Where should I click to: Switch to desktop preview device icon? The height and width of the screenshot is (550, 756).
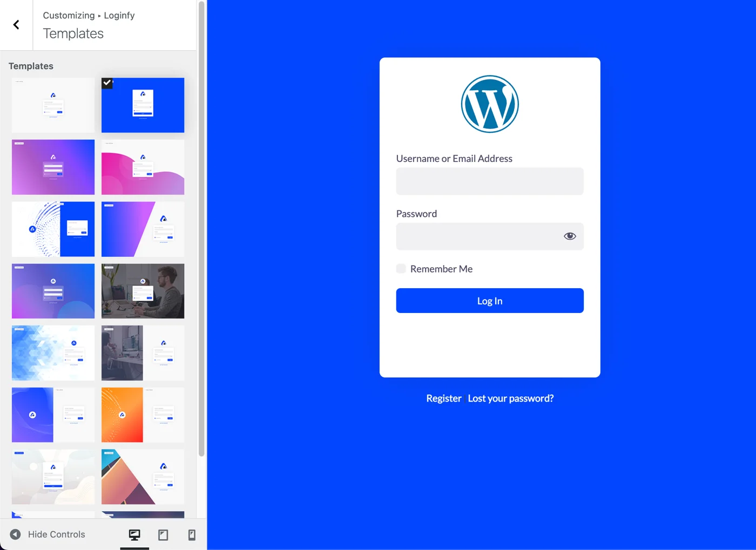[x=134, y=534]
